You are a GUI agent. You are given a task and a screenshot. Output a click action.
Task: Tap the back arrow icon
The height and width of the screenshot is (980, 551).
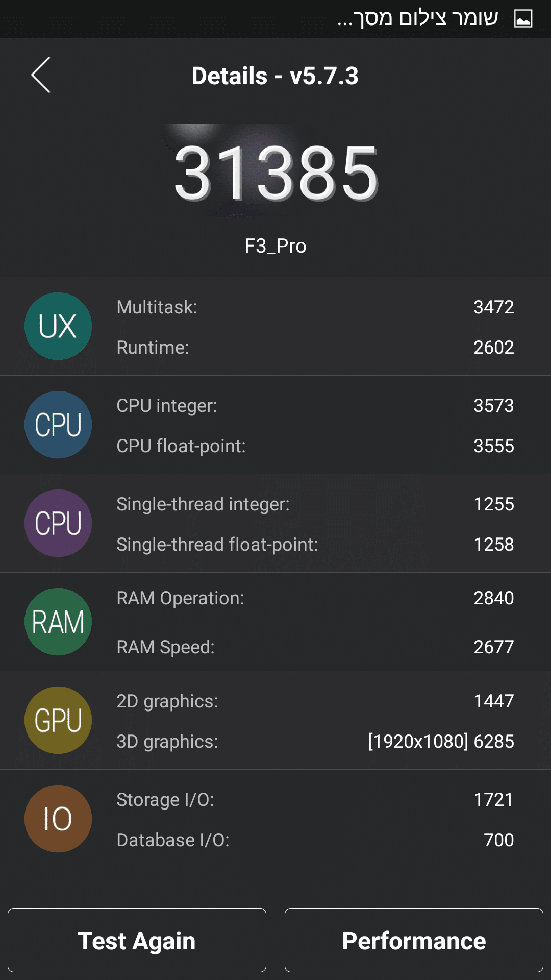pyautogui.click(x=41, y=75)
